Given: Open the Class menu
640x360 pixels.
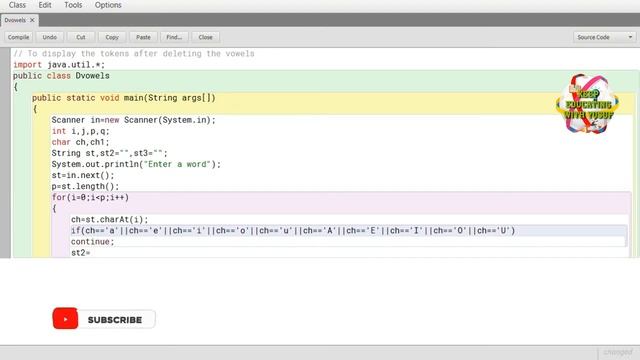Looking at the screenshot, I should click(x=17, y=5).
